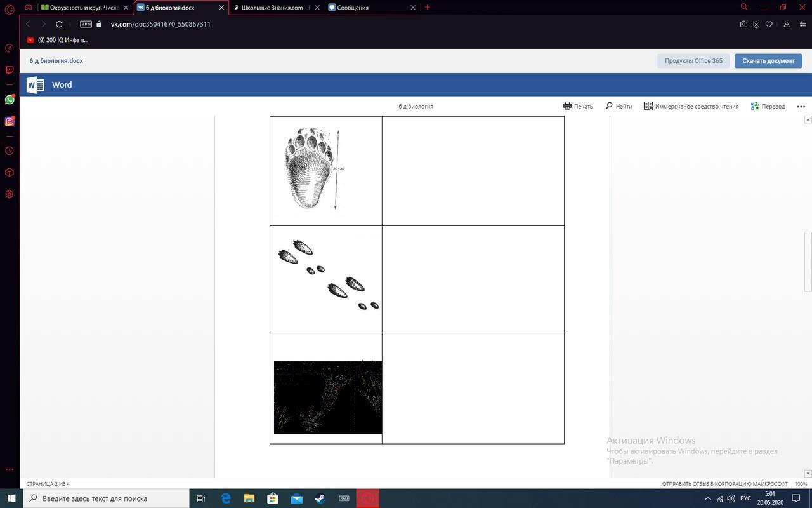Close the Сообщения tab
The height and width of the screenshot is (508, 812).
pyautogui.click(x=413, y=8)
